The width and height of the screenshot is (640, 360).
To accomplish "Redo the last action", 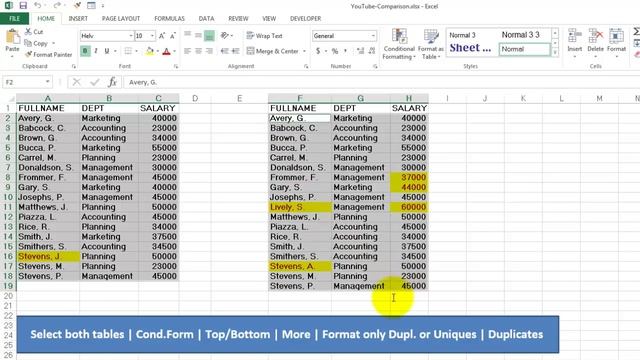I will pos(57,6).
